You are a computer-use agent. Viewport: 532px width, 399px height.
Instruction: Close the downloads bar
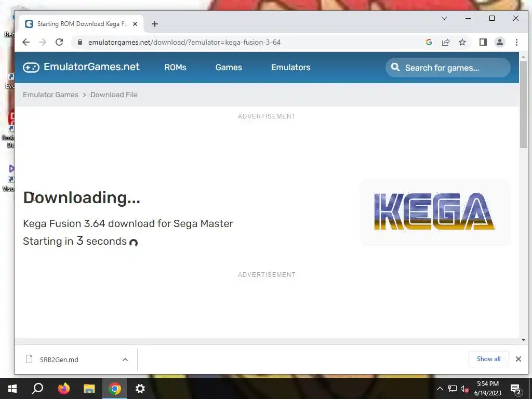click(518, 359)
